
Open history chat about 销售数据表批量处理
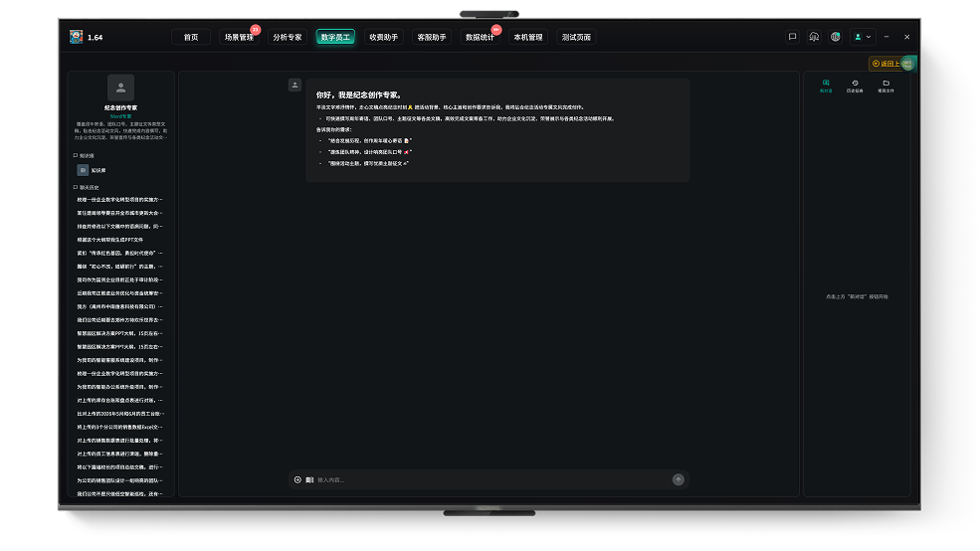tap(119, 441)
